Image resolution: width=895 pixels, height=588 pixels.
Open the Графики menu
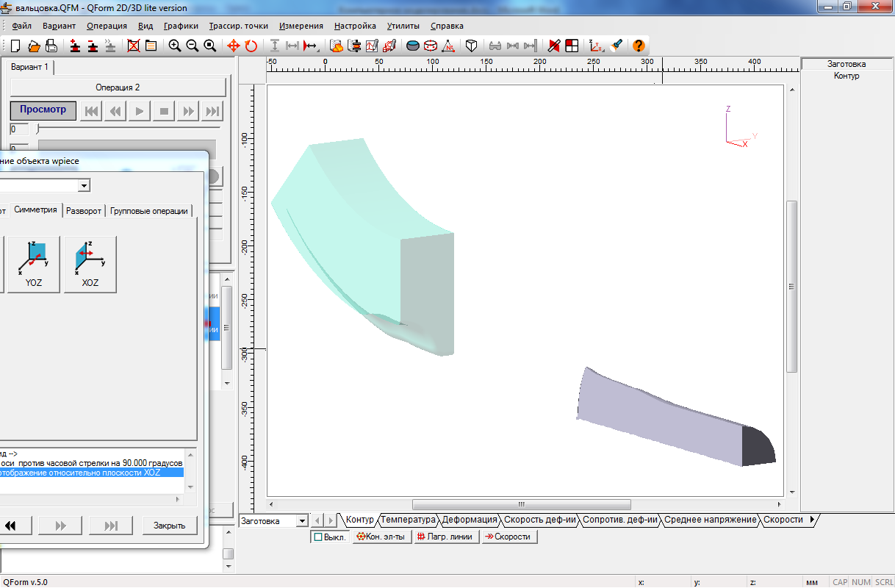[181, 26]
